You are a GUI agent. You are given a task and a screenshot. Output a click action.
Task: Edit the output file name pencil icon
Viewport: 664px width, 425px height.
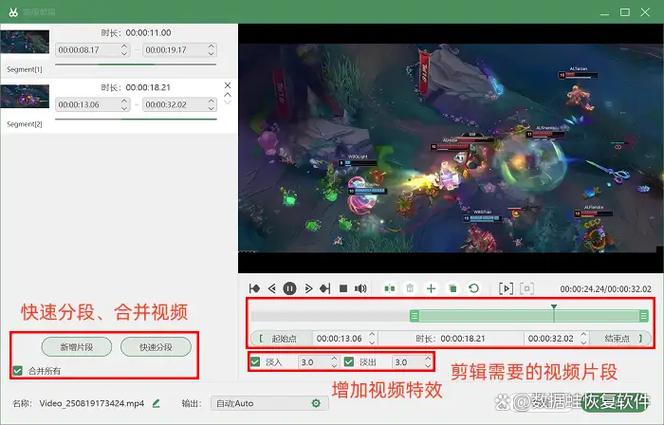coord(156,403)
